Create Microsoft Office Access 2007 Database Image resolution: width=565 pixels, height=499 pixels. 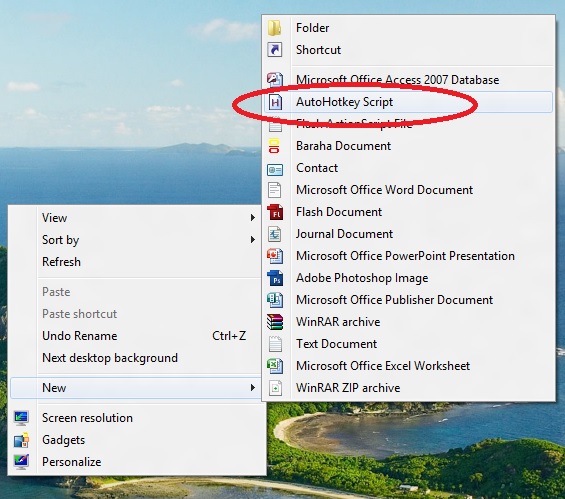(x=409, y=80)
